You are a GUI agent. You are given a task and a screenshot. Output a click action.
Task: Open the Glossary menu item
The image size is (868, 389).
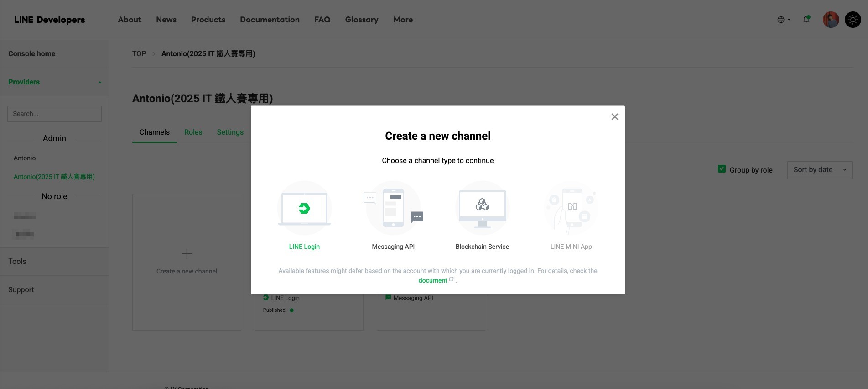pyautogui.click(x=362, y=20)
